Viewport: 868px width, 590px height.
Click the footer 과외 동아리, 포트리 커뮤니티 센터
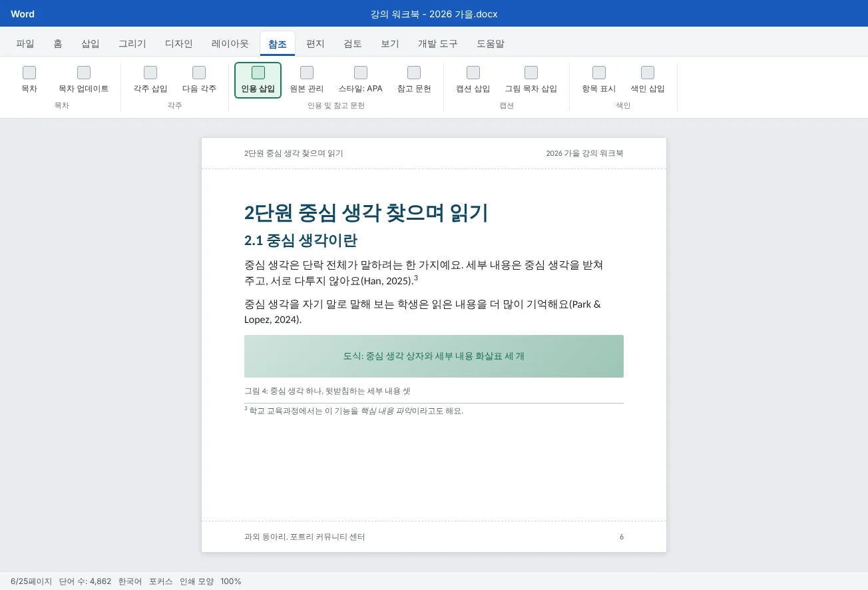(305, 537)
